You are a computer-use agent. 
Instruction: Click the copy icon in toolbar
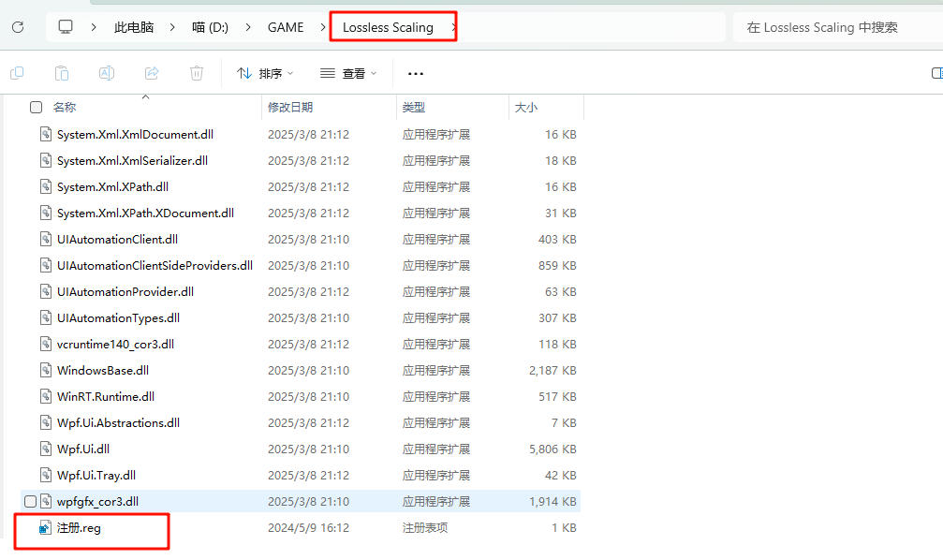click(x=17, y=73)
